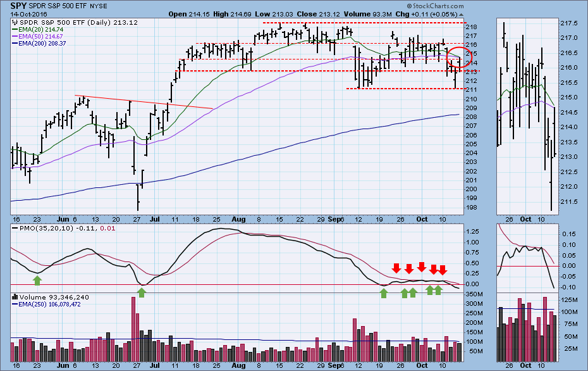Select the PMO(35,20,10) indicator label
The image size is (588, 371).
coord(47,229)
